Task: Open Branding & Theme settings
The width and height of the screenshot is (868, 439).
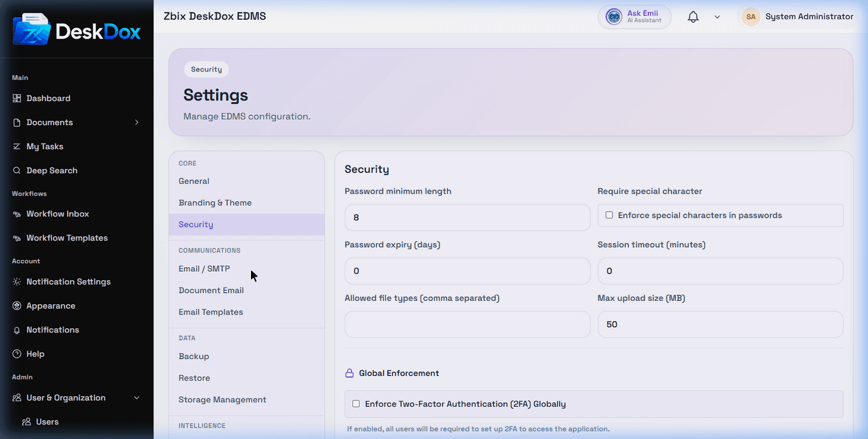Action: point(246,203)
